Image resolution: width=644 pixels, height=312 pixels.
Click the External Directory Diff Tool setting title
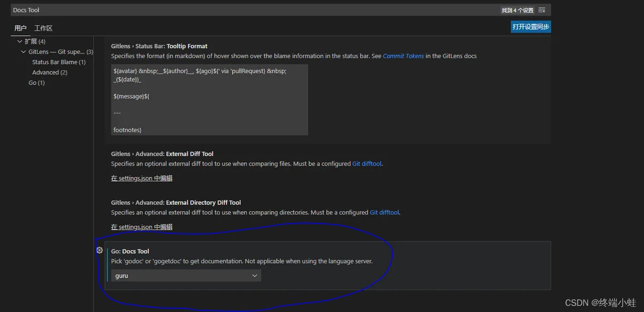(176, 203)
